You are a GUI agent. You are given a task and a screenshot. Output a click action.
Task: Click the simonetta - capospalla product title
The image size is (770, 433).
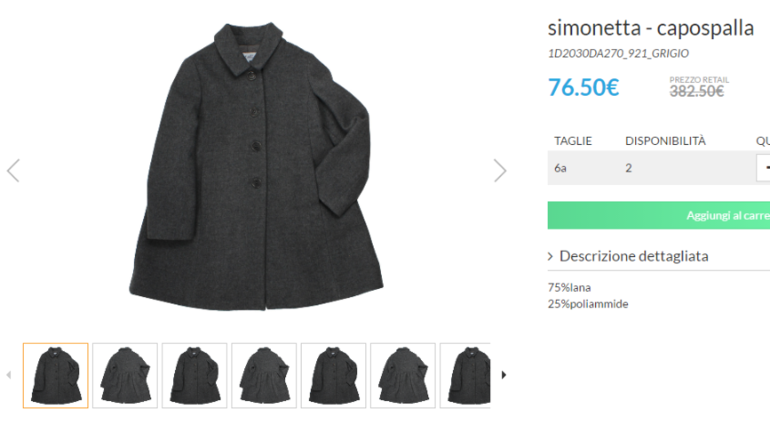651,28
